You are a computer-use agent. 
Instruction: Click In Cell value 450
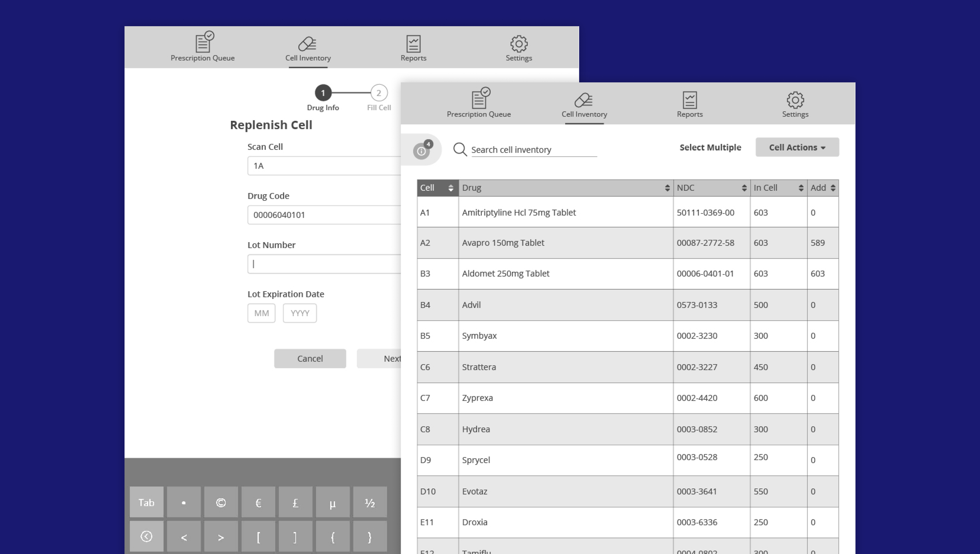click(761, 367)
